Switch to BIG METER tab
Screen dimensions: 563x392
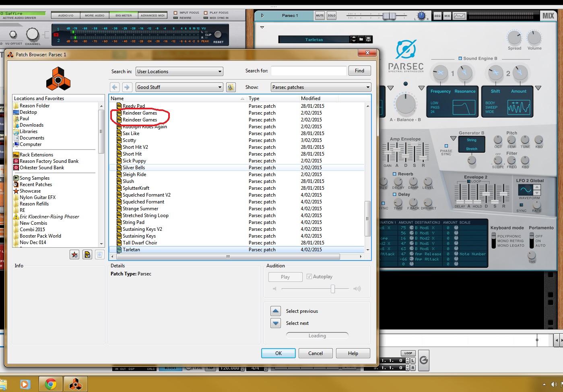point(124,15)
